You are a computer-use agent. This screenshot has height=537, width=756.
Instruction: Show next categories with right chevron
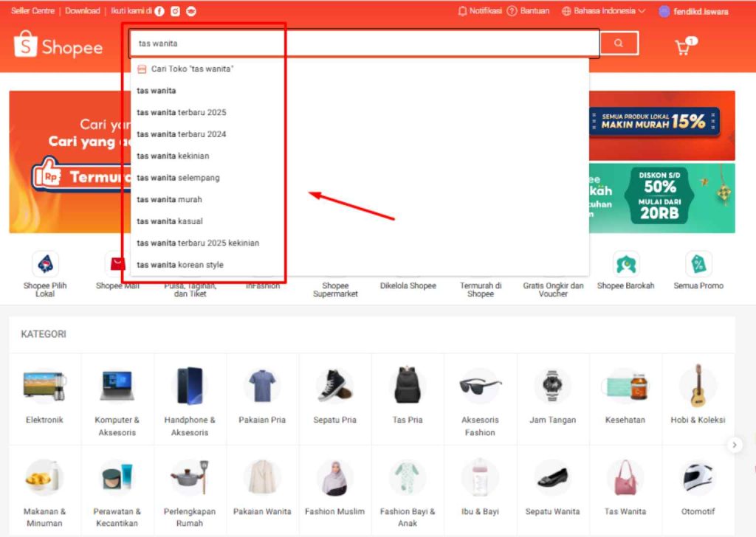pyautogui.click(x=735, y=445)
